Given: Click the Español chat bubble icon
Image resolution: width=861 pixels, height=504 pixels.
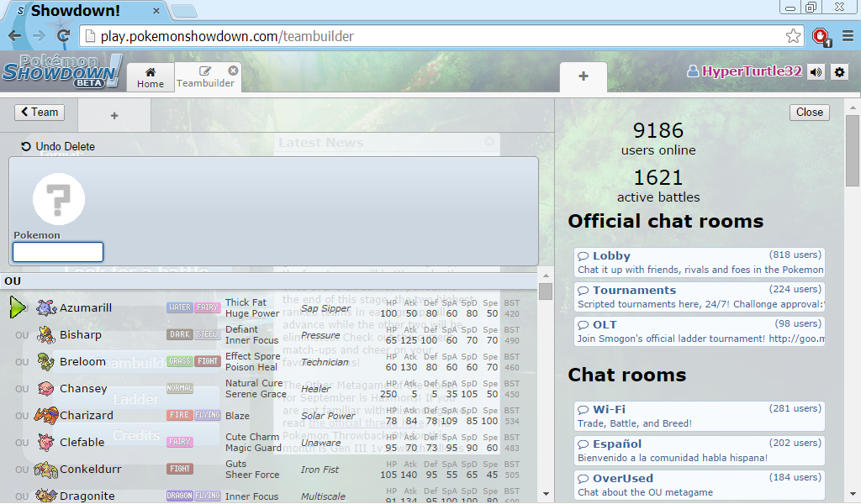Looking at the screenshot, I should [584, 444].
